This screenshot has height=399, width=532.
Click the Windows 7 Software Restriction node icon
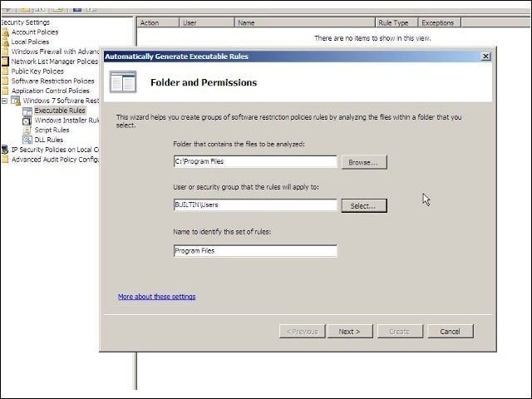pyautogui.click(x=16, y=101)
